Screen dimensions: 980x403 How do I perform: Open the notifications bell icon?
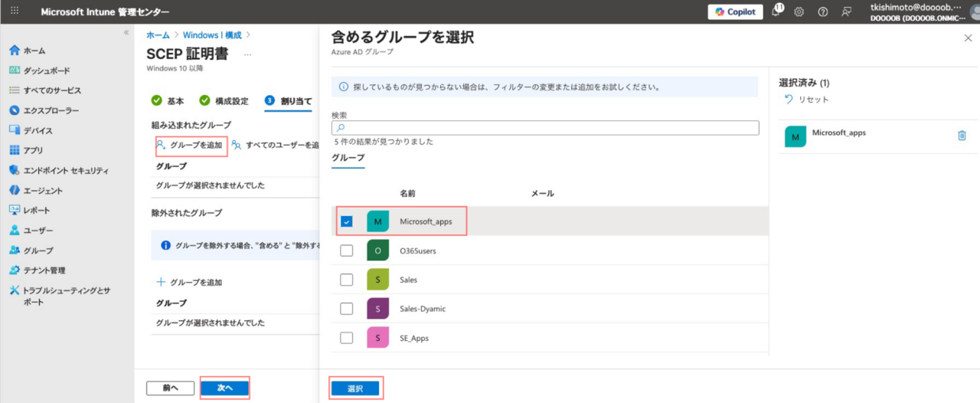(x=776, y=11)
